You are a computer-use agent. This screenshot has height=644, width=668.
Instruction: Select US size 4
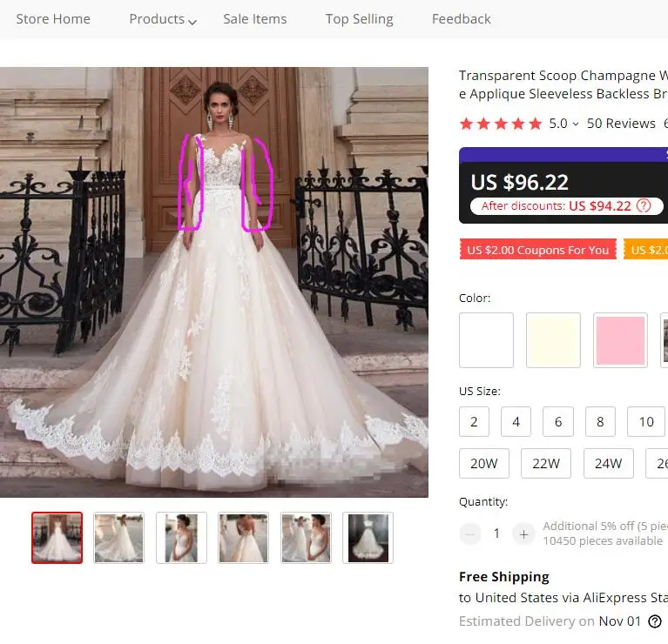516,421
